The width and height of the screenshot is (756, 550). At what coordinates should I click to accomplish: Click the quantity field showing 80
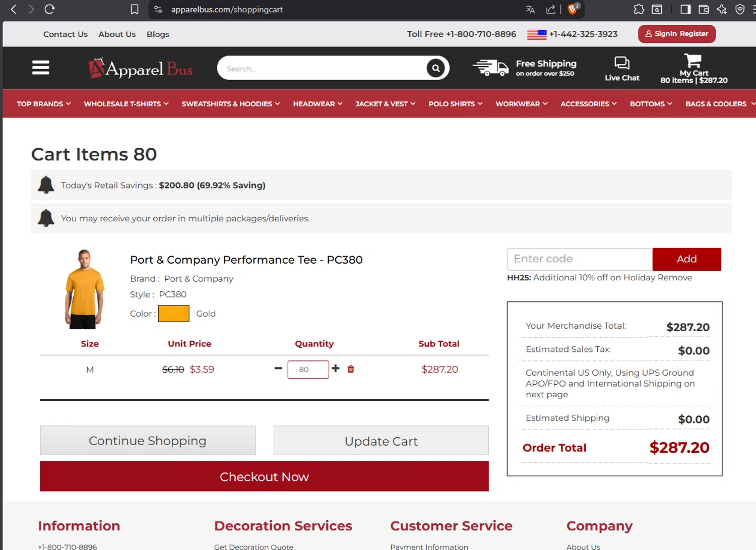pos(308,370)
